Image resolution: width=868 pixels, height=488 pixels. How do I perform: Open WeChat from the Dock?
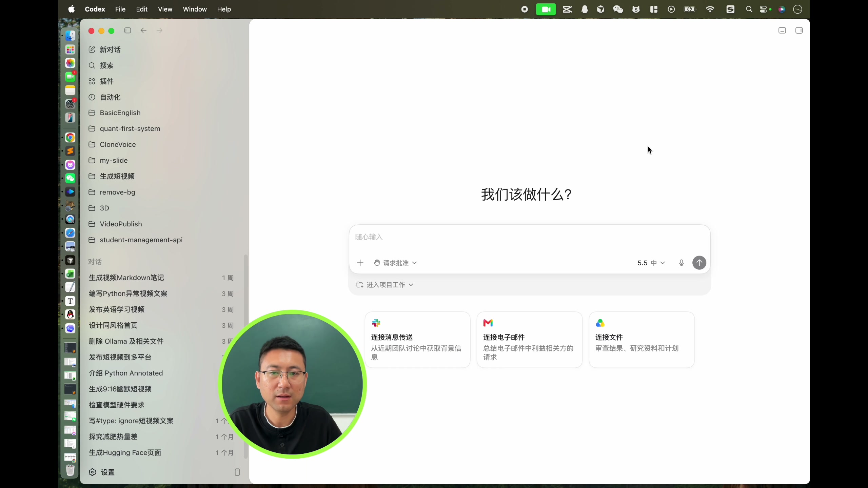point(70,178)
